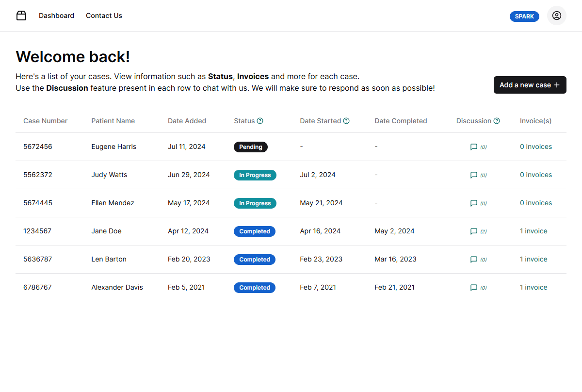This screenshot has width=582, height=392.
Task: Click the box logo icon in header
Action: (21, 16)
